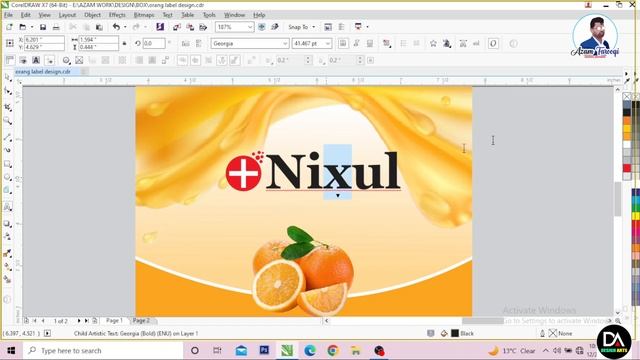
Task: Click the Import icon in toolbar
Action: pos(177,27)
